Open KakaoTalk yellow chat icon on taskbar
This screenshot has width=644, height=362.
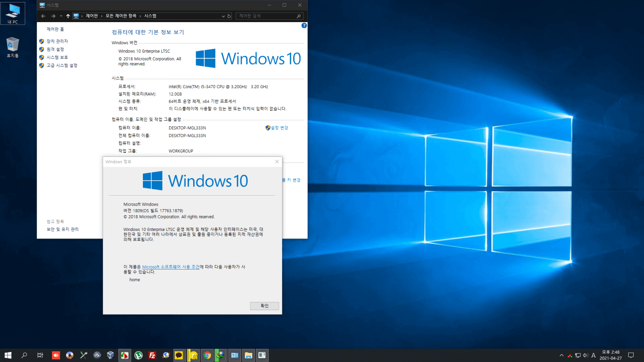click(x=179, y=355)
